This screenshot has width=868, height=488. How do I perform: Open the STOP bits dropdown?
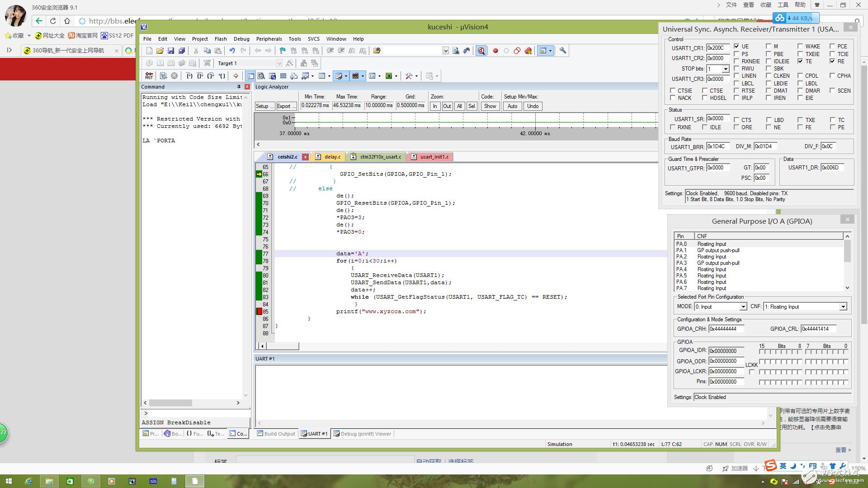coord(725,69)
